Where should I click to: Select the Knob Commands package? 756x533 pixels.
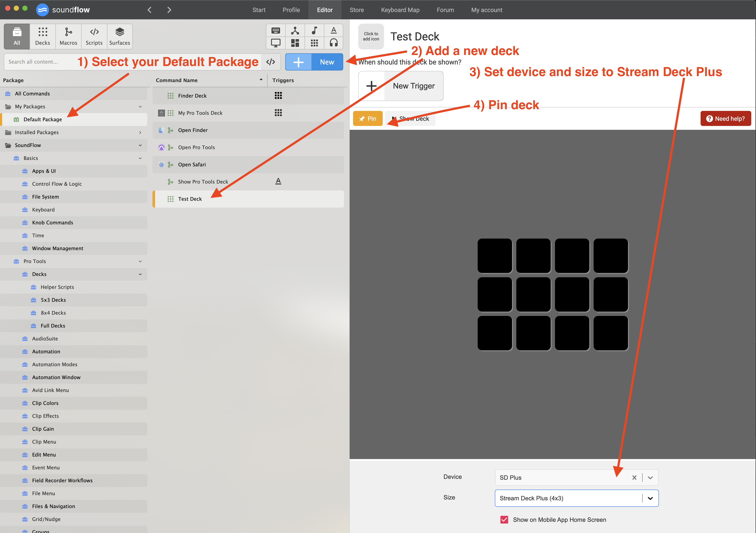[74, 222]
